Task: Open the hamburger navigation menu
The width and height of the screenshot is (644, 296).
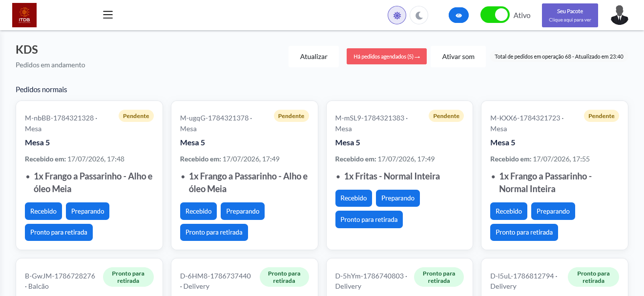Action: tap(108, 15)
